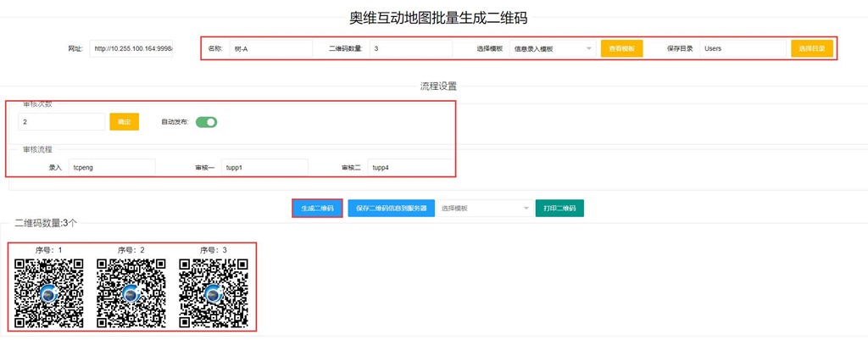The height and width of the screenshot is (340, 868).
Task: Click the 二维码数量 input field
Action: (x=409, y=49)
